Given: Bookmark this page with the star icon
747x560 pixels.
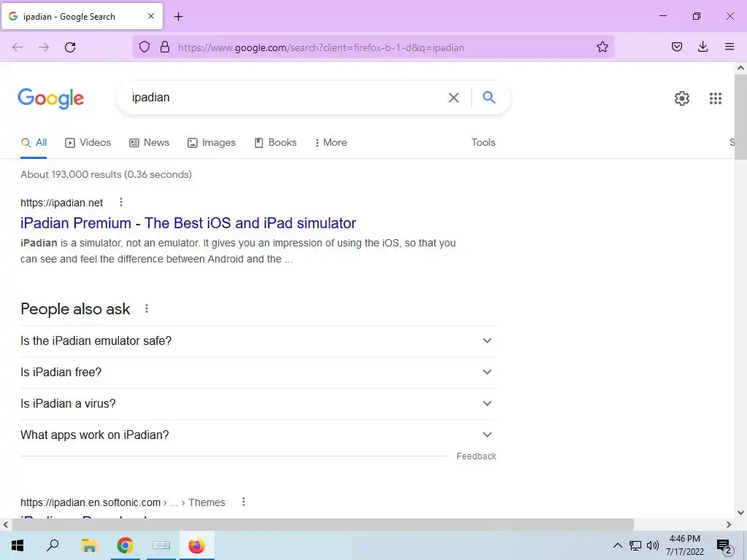Looking at the screenshot, I should click(602, 47).
